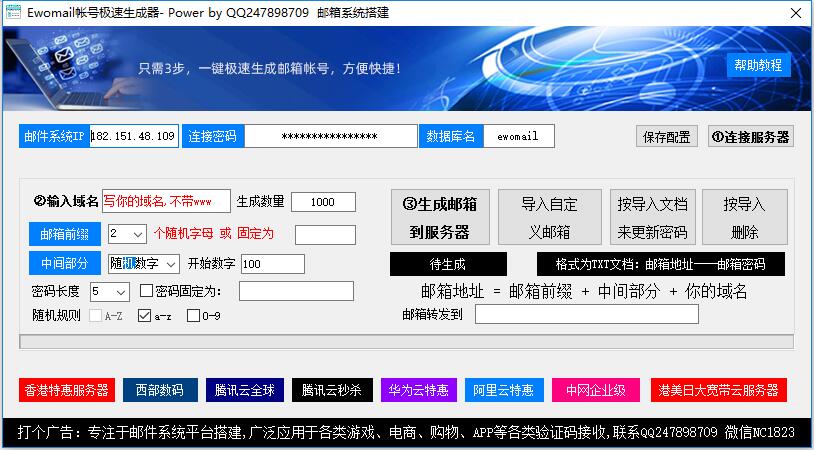Toggle the A-Z random rule checkbox
The width and height of the screenshot is (814, 450).
pos(95,316)
